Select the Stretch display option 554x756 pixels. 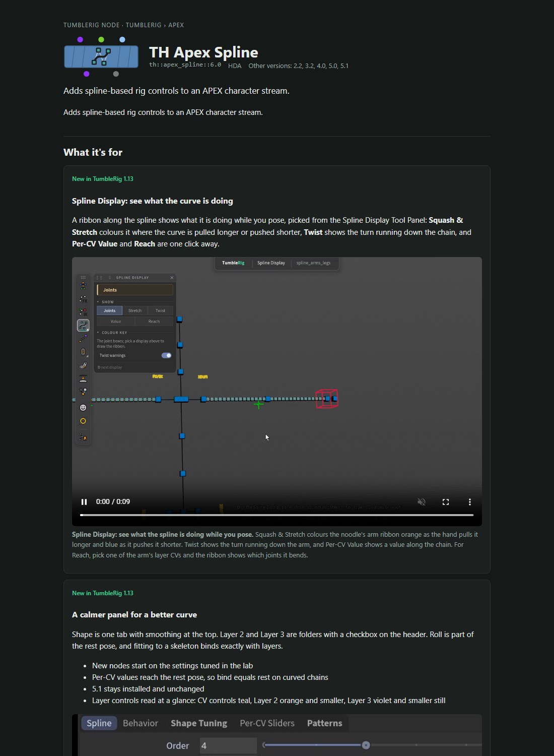click(135, 310)
